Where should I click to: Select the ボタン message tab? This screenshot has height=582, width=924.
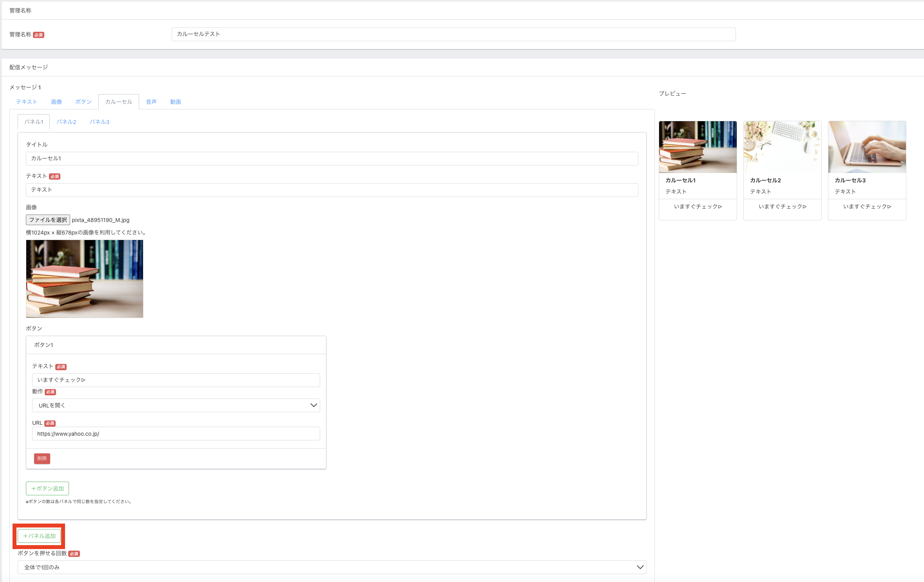click(x=83, y=102)
